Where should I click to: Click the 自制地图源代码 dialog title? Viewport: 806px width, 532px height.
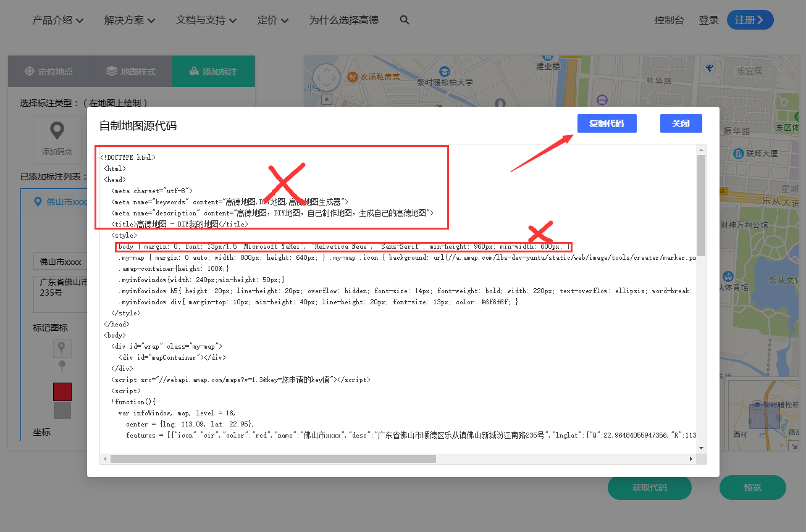[138, 126]
